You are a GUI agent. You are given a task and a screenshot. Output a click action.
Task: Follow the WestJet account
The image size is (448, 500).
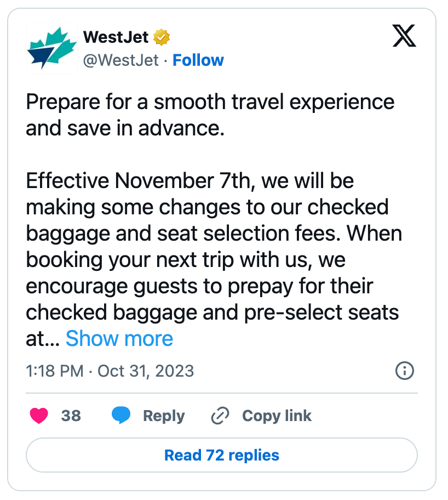[198, 60]
